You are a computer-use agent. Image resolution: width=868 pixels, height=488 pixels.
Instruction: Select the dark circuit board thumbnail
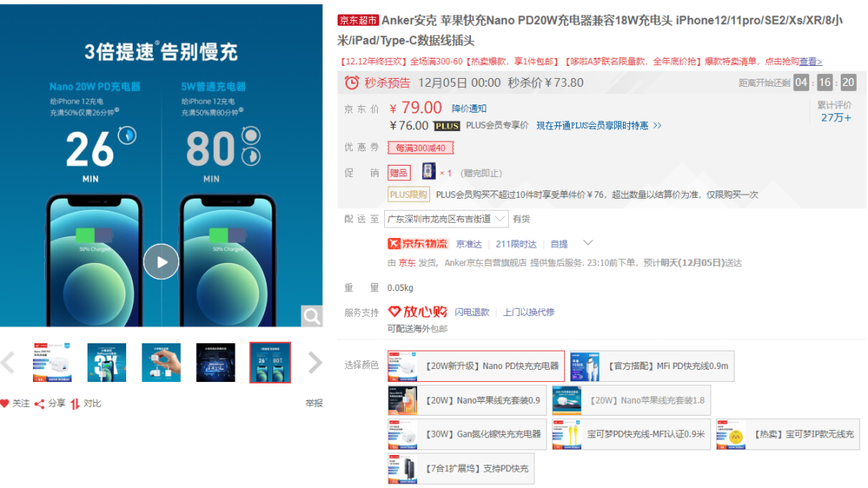215,363
